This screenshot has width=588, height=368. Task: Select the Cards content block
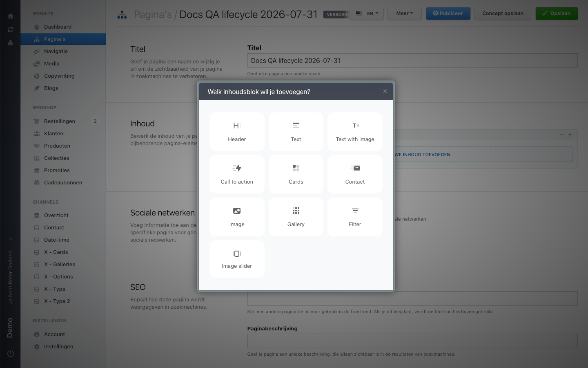pos(296,174)
